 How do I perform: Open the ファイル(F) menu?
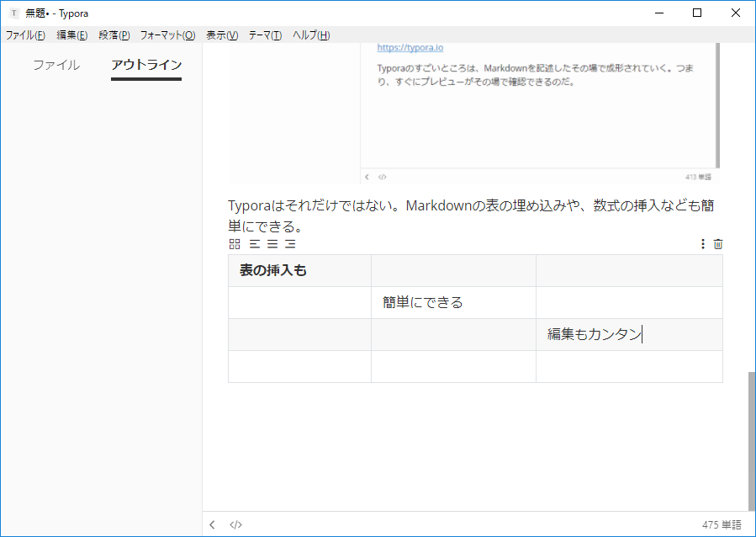pyautogui.click(x=25, y=35)
